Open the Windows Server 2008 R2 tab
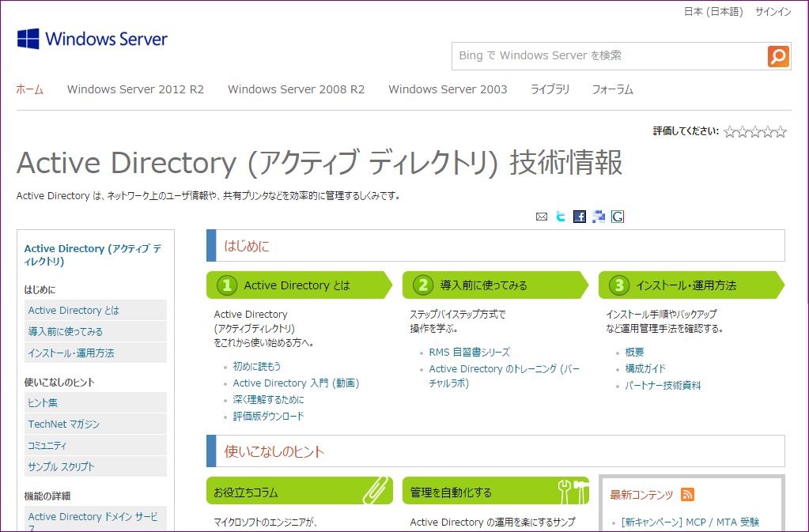Screen dimensions: 809x532 point(296,89)
